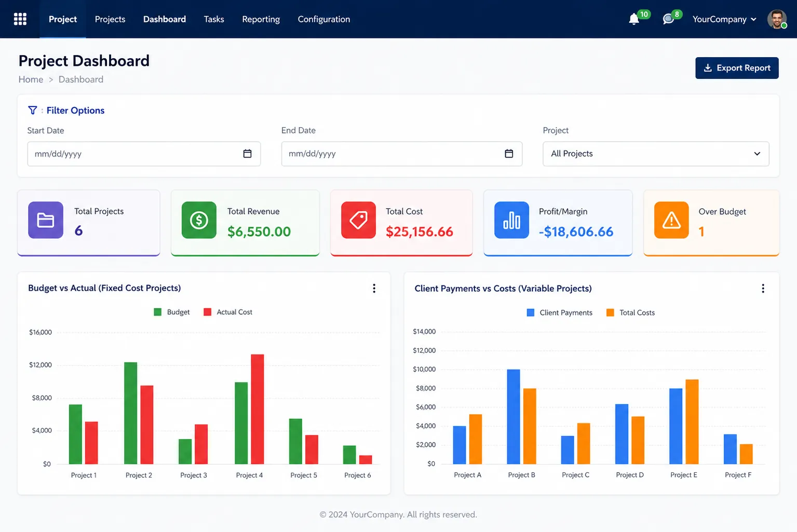Screen dimensions: 797x532
Task: Click Project E orange Total Costs bar
Action: coord(692,421)
